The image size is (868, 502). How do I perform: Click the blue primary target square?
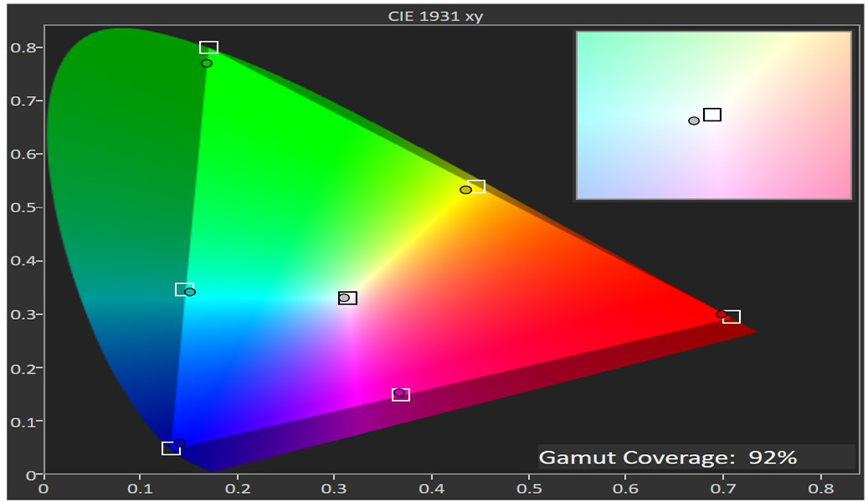click(x=171, y=448)
